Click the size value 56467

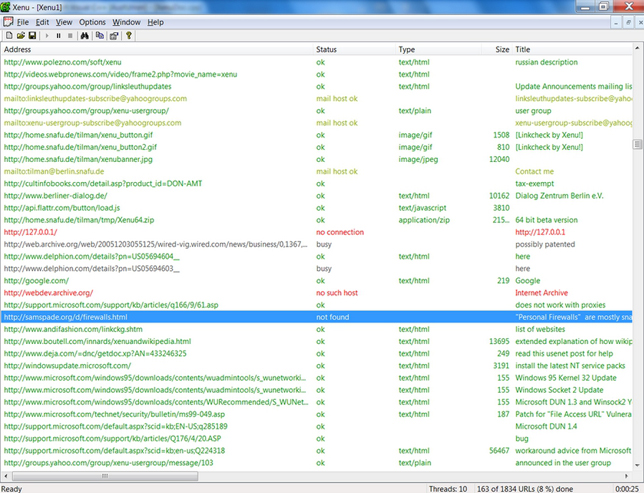499,451
